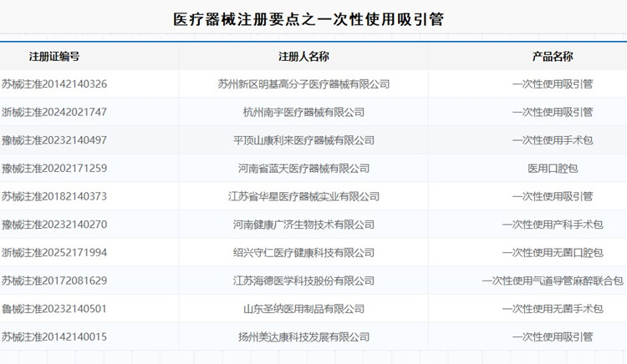
Task: Select registration number 浙械注准20252171994
Action: (x=54, y=253)
